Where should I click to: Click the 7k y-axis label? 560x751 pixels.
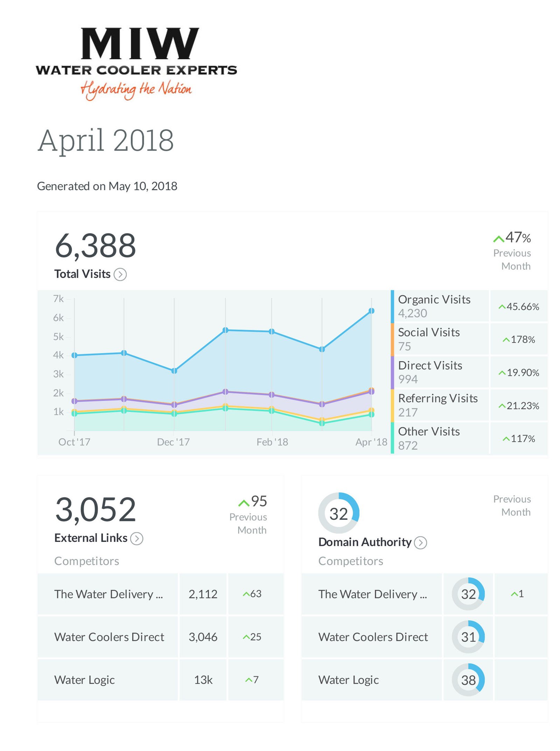(58, 299)
